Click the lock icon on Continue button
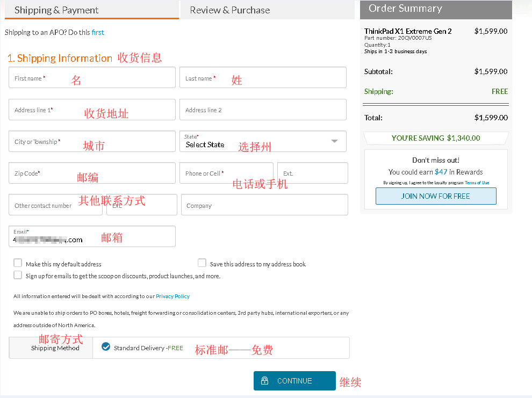Viewport: 532px width, 398px height. (264, 381)
